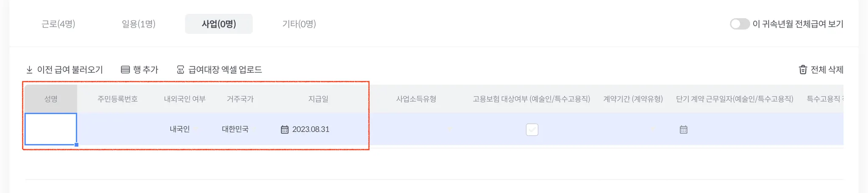Open the 내국인 dropdown in 내외국인 여부

click(x=196, y=130)
